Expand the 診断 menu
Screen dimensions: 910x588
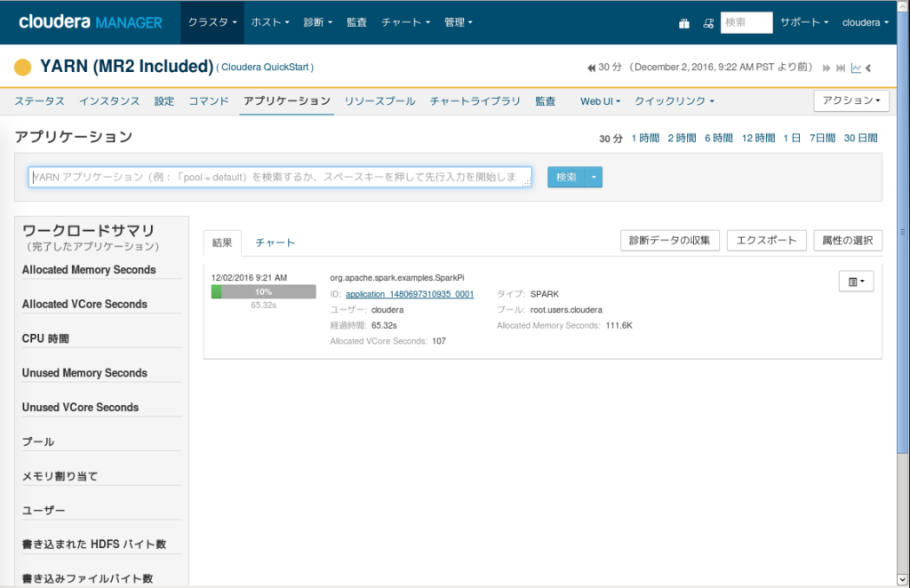[x=317, y=22]
